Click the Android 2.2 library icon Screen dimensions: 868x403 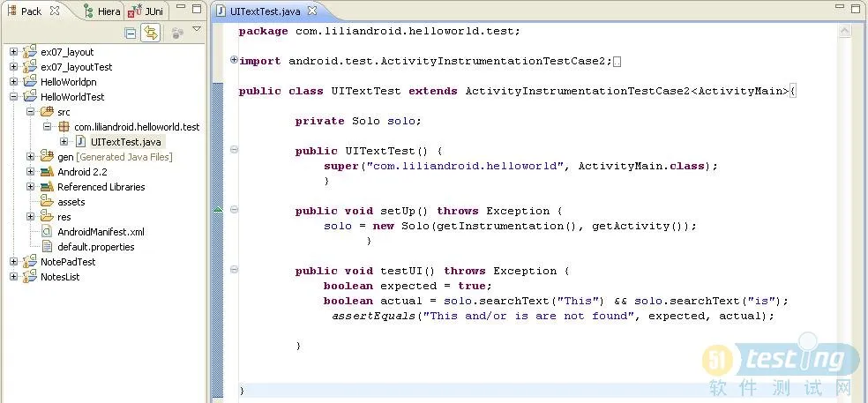tap(47, 172)
